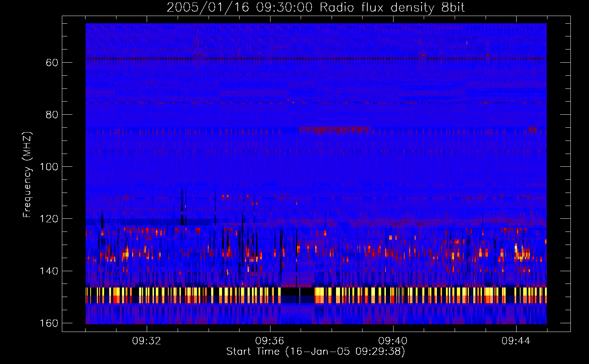Click the dark horizontal line near 58 MHz
The height and width of the screenshot is (364, 589).
[x=316, y=58]
